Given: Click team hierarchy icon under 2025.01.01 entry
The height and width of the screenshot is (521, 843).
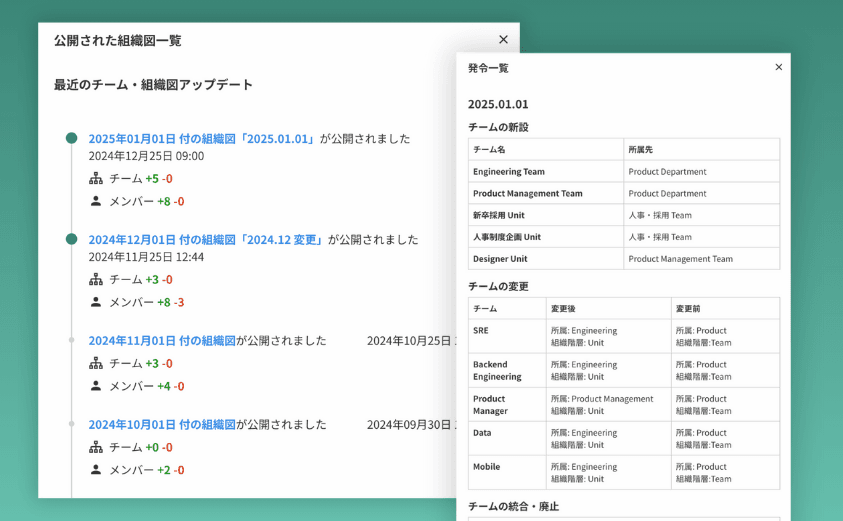Looking at the screenshot, I should point(96,179).
